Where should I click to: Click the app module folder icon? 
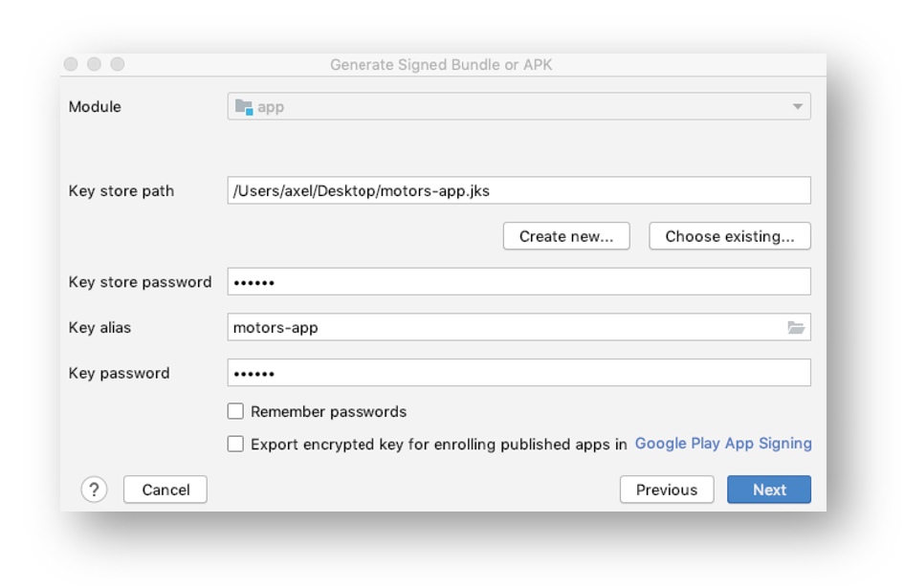pyautogui.click(x=244, y=107)
